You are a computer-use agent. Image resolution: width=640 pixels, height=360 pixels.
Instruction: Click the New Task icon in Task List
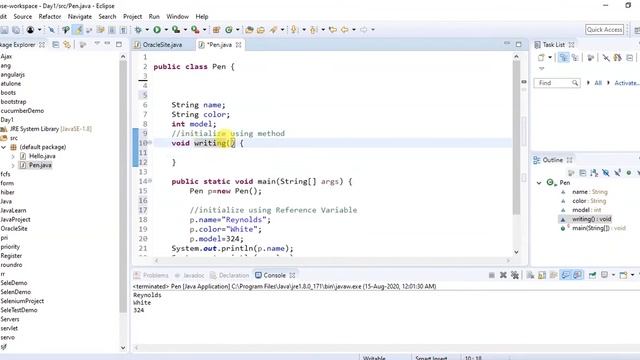(x=541, y=58)
